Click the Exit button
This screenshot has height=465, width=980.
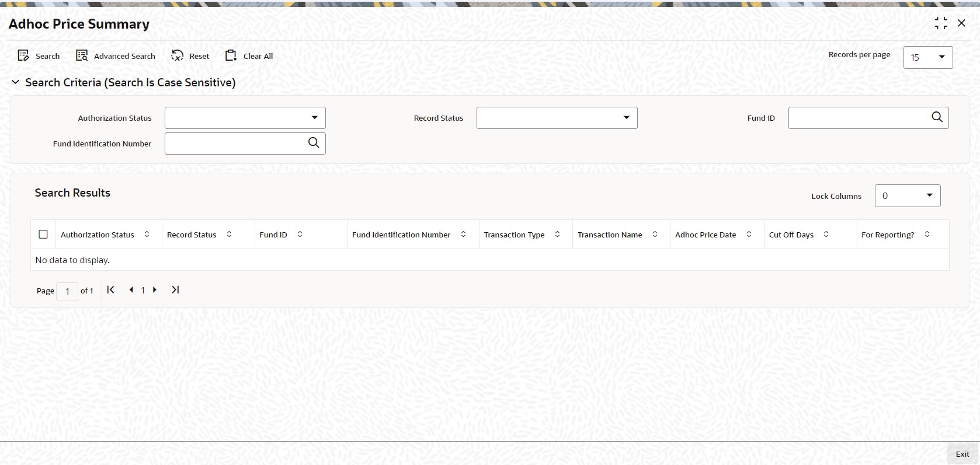tap(962, 454)
